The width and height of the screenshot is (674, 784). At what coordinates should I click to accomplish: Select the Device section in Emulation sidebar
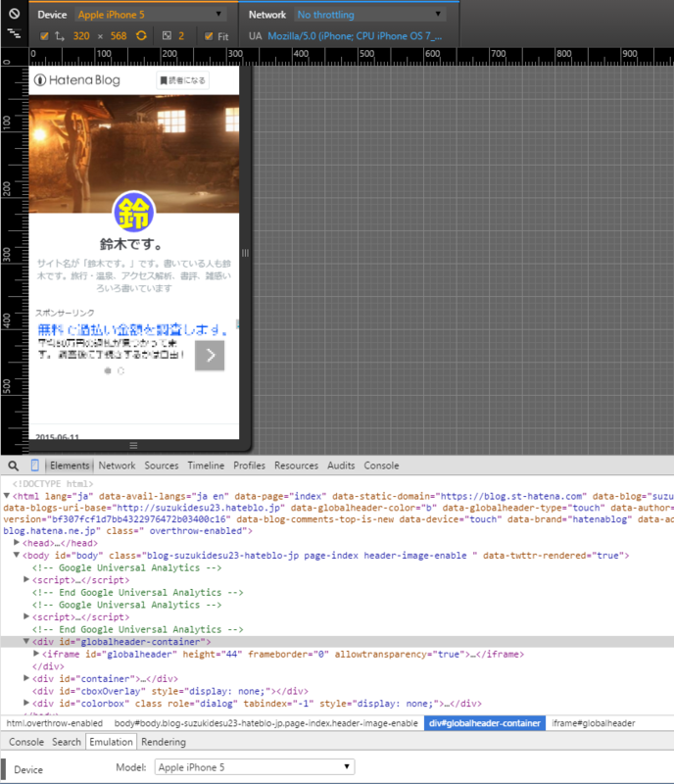[x=28, y=770]
